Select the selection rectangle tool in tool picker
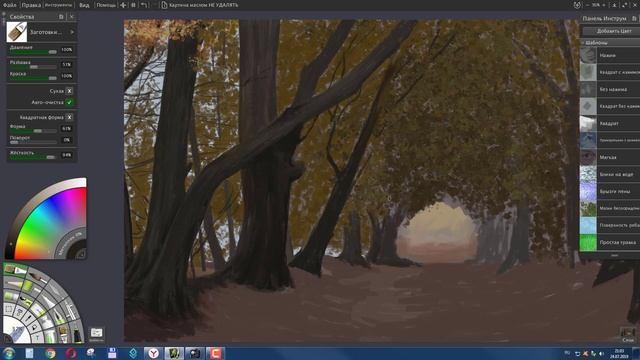Image resolution: width=640 pixels, height=360 pixels. (x=9, y=310)
